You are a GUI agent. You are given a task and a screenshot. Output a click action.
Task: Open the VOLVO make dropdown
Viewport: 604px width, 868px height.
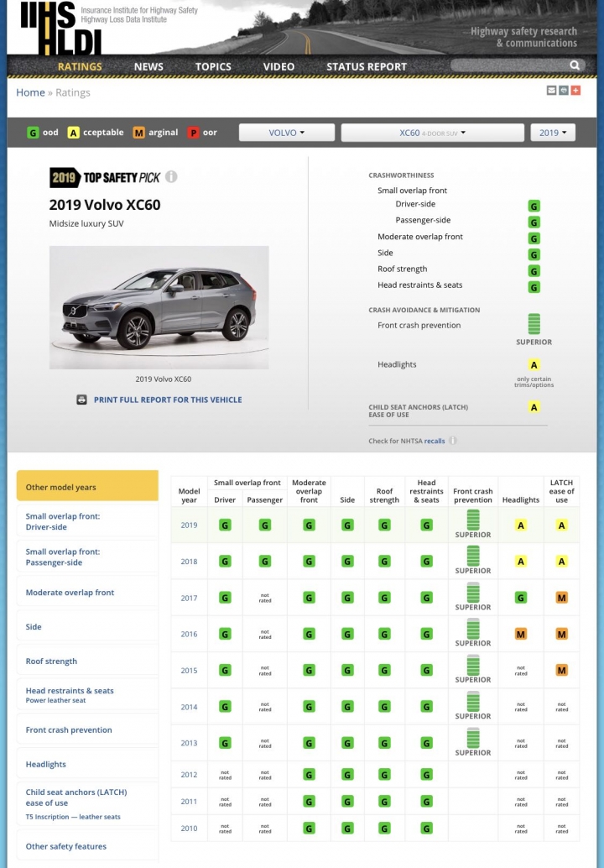pos(287,133)
